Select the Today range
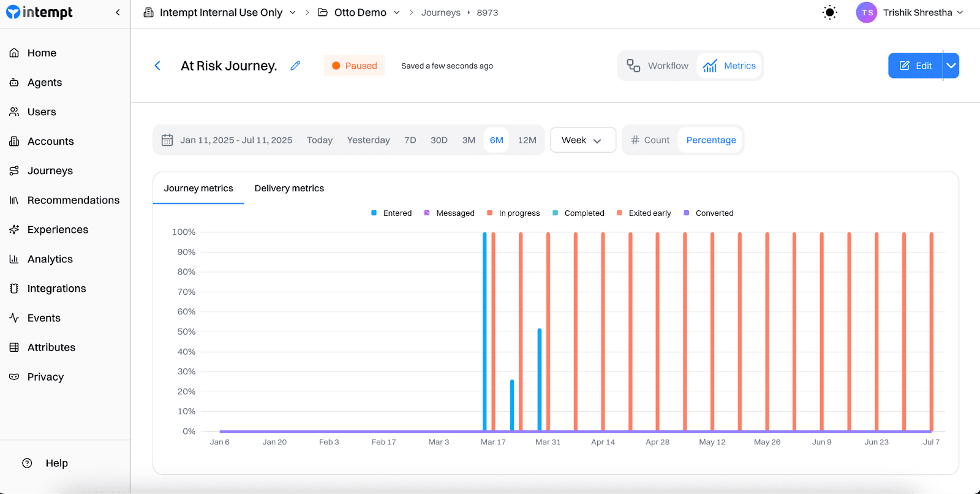The height and width of the screenshot is (494, 980). 320,140
